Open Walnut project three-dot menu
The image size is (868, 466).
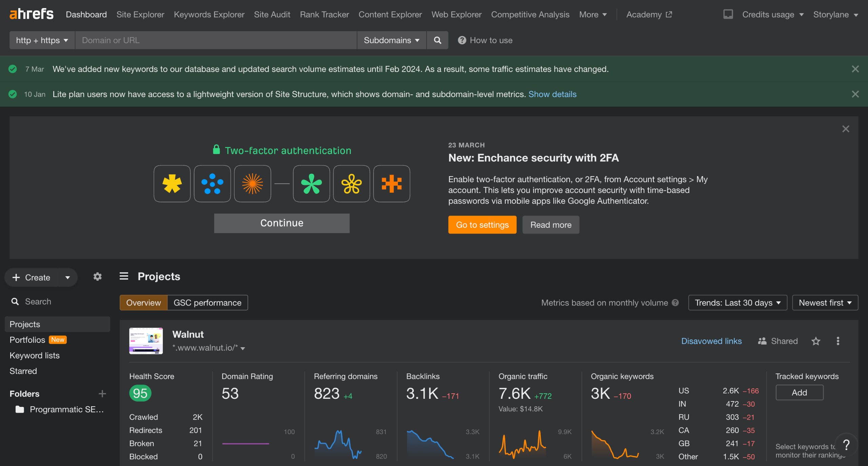click(838, 341)
